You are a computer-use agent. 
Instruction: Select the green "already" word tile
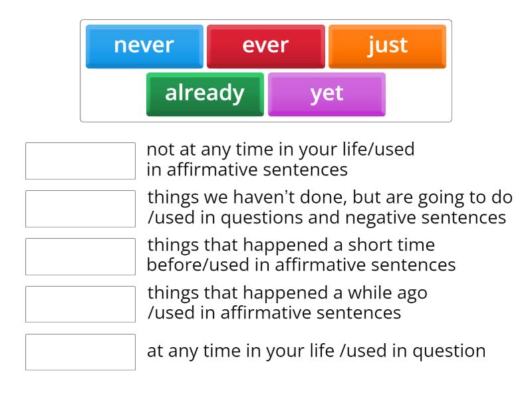(x=204, y=94)
